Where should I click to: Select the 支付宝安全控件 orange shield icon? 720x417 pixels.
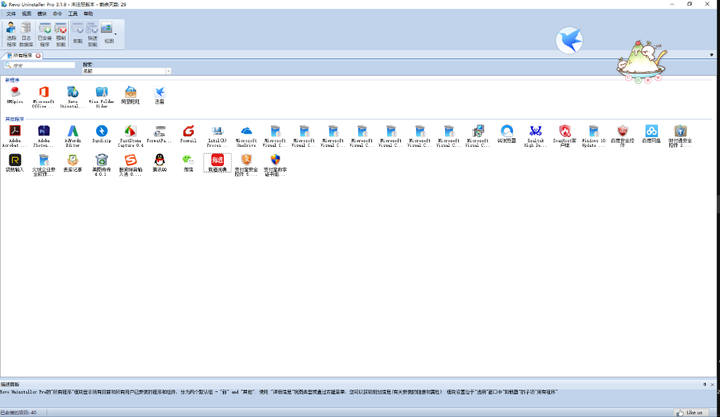pos(246,165)
